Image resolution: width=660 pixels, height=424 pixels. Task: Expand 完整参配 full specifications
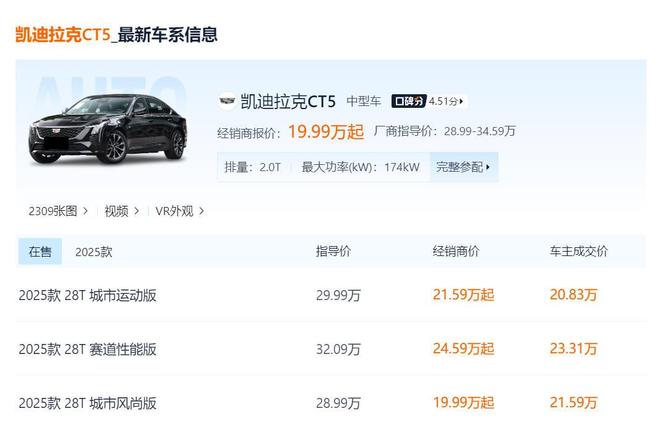463,167
